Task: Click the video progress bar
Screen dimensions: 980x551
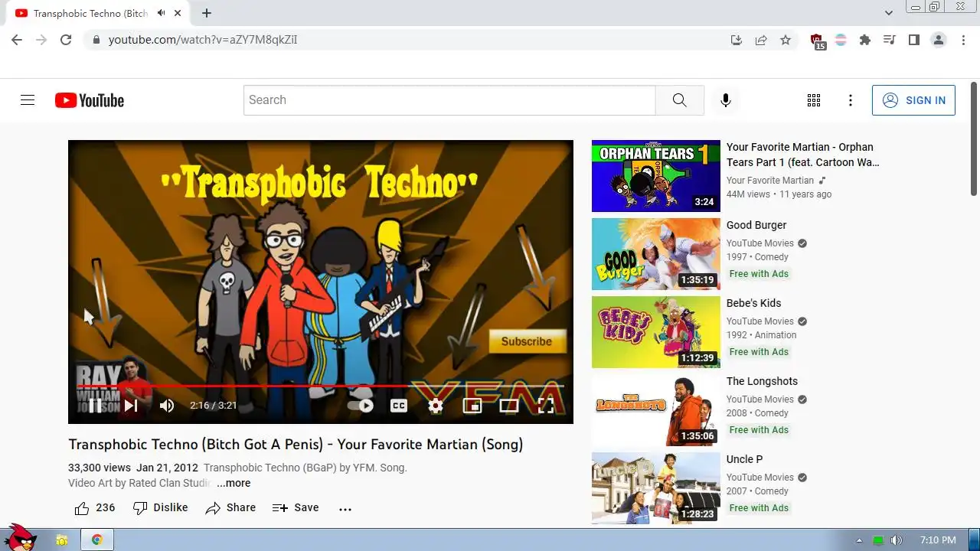Action: [x=320, y=386]
